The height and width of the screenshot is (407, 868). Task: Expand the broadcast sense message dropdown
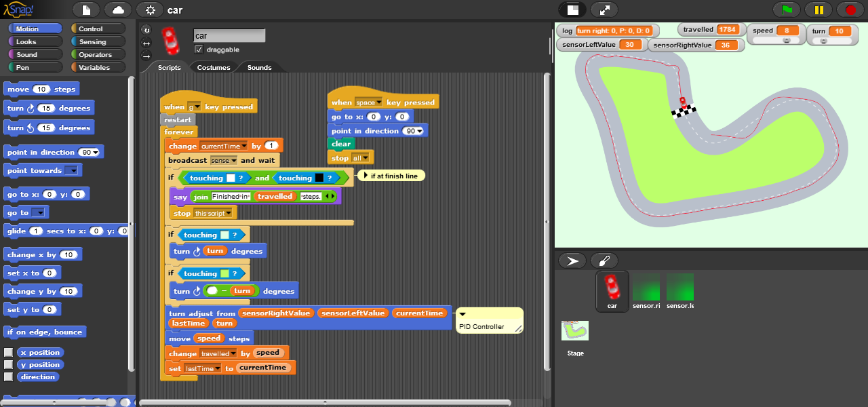[x=234, y=161]
